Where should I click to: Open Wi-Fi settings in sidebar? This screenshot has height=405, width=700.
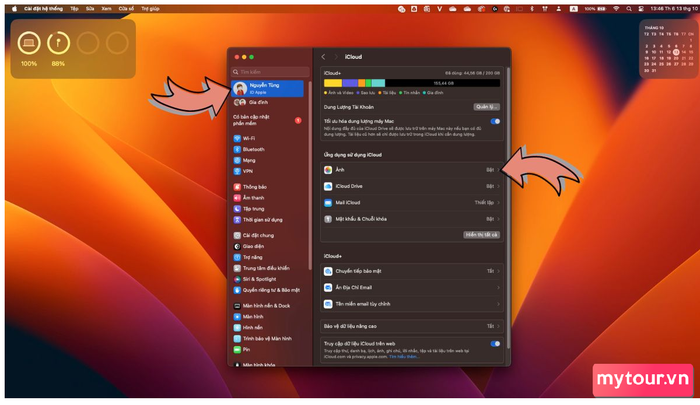248,138
